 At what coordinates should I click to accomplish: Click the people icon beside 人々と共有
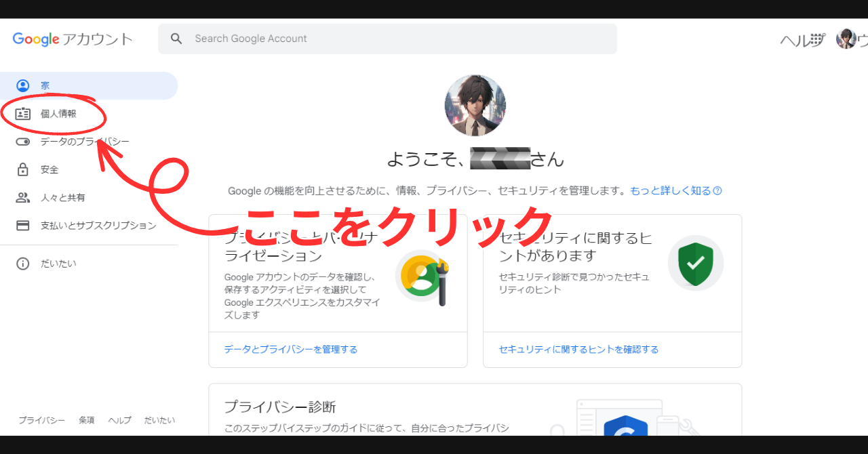(x=22, y=197)
